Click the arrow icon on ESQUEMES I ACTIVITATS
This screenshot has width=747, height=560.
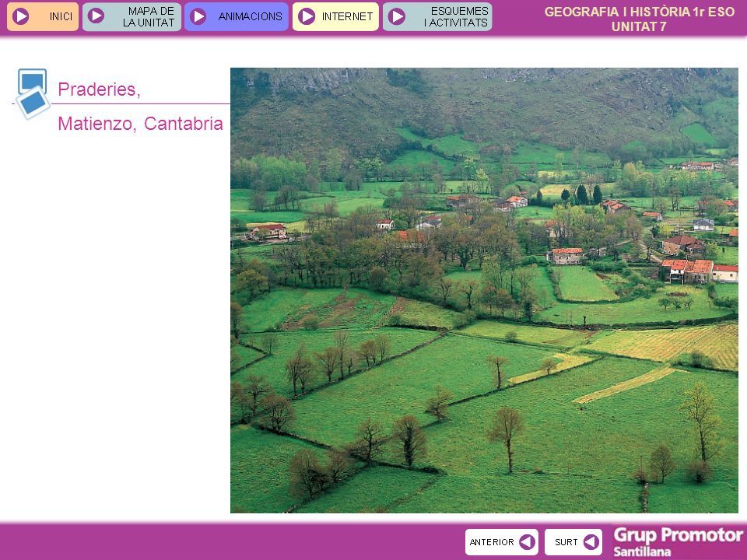[396, 16]
